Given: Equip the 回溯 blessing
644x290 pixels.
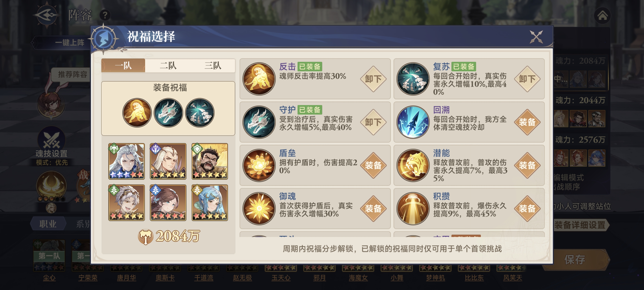Looking at the screenshot, I should (x=527, y=122).
